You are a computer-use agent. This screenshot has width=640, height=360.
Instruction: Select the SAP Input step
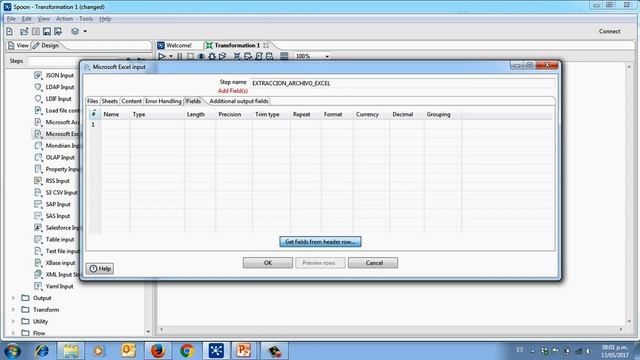point(52,204)
